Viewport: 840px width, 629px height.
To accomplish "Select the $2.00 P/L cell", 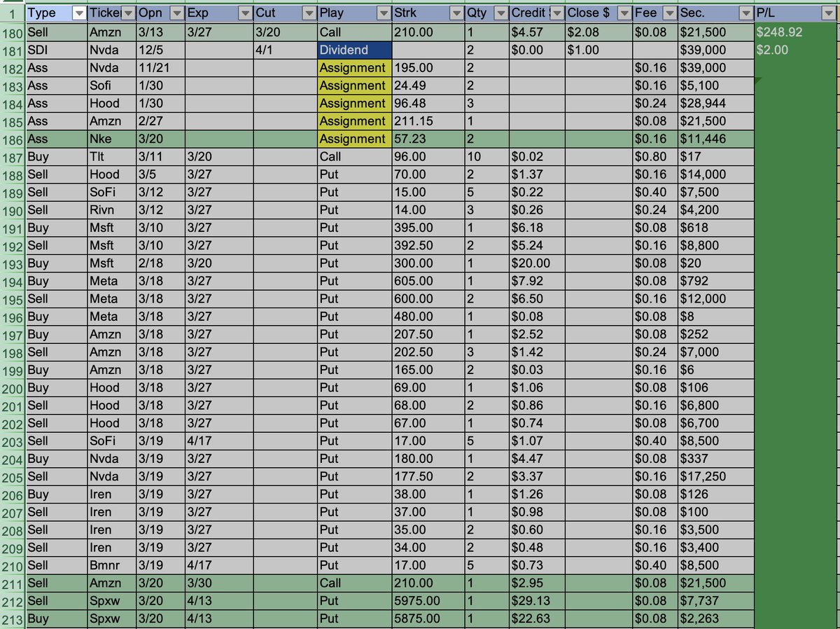I will [797, 50].
